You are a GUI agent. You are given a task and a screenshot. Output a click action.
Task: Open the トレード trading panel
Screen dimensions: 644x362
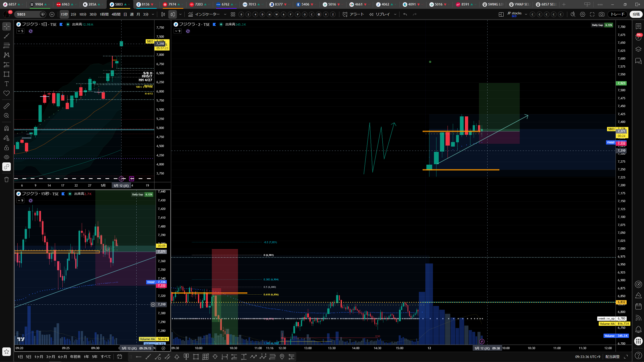[618, 14]
